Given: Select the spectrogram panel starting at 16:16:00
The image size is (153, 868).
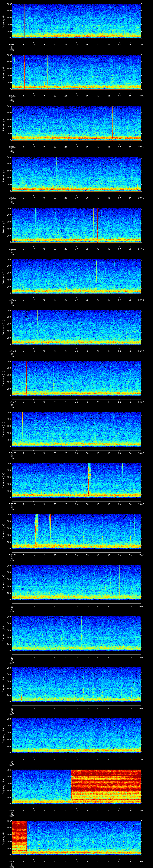Looking at the screenshot, I should click(76, 21).
